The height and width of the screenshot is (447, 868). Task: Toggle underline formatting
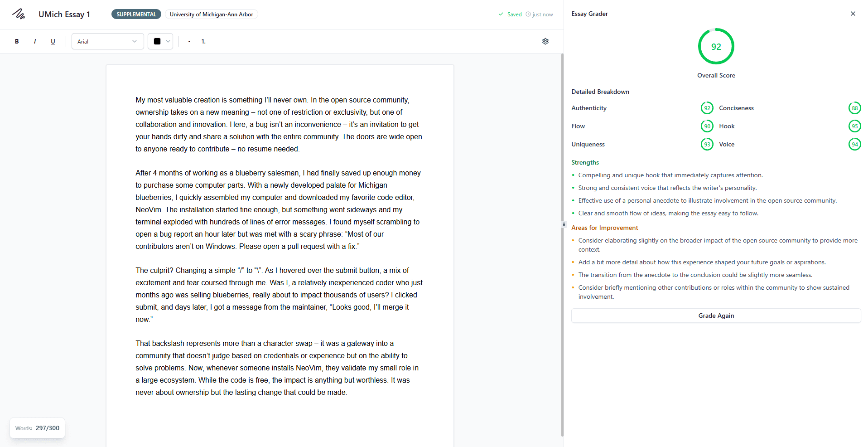pos(53,41)
